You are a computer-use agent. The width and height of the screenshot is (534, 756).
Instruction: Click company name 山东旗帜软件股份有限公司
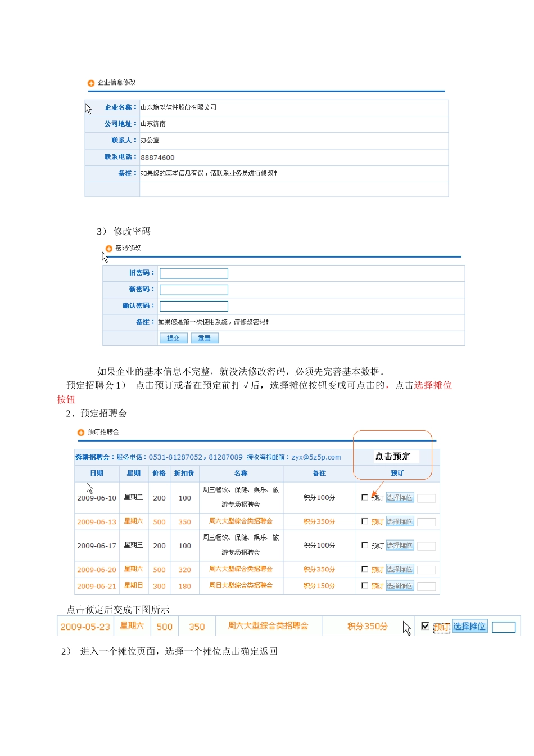tap(178, 107)
